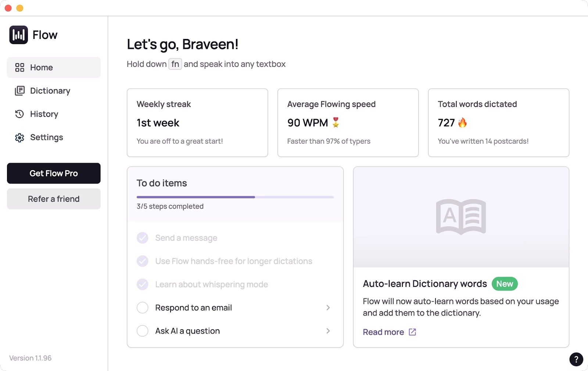Click the New badge on Auto-learn Dictionary

pos(505,284)
